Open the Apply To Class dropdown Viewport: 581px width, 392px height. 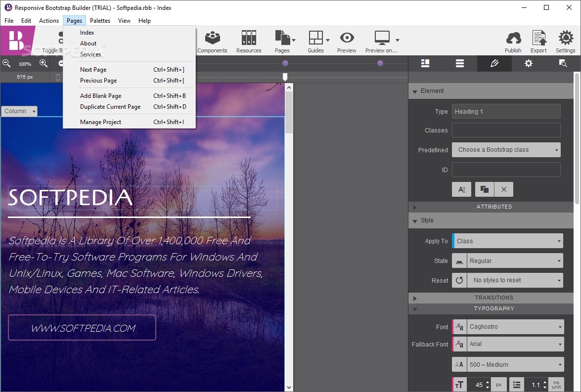tap(508, 241)
